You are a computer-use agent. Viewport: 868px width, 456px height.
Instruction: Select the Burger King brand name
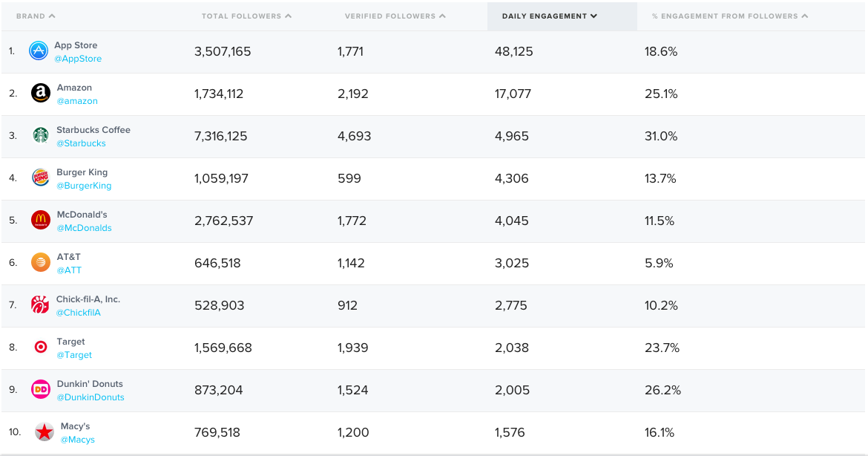tap(82, 172)
